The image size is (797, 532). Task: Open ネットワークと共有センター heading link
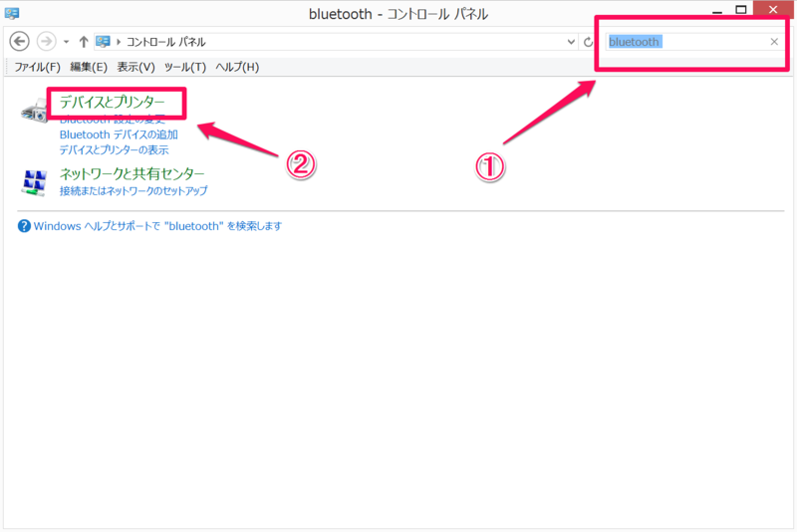tap(133, 173)
